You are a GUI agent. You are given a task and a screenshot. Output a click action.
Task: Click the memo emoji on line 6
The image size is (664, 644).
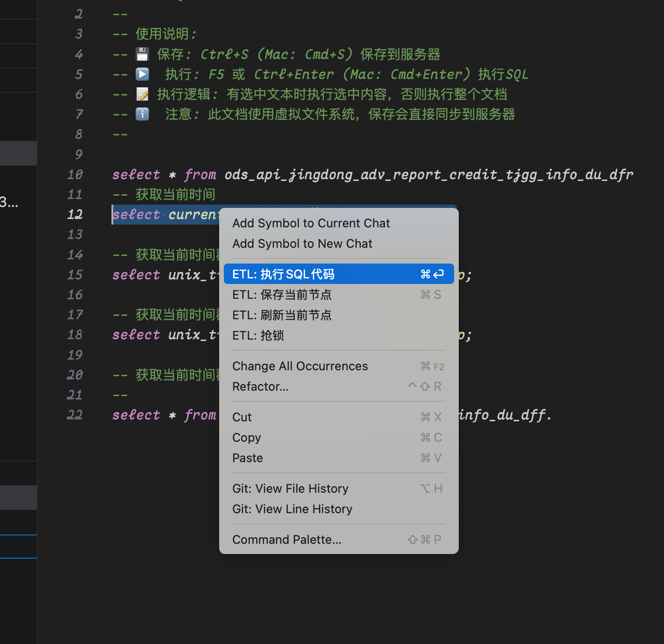coord(142,94)
